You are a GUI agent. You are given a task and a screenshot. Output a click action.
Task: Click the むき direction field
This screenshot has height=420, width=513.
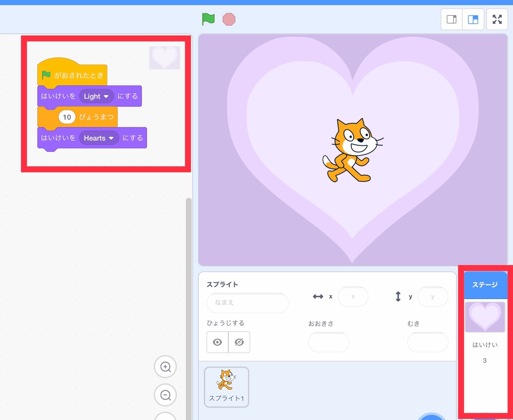click(427, 342)
